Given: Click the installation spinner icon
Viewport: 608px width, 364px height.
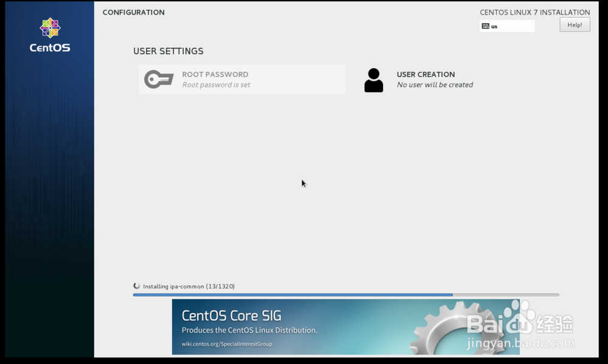Looking at the screenshot, I should 136,286.
